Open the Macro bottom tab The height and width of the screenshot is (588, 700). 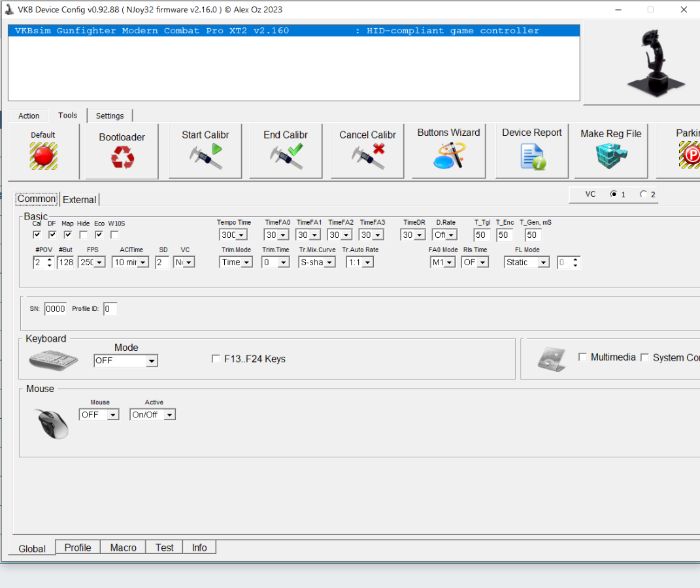pos(124,547)
